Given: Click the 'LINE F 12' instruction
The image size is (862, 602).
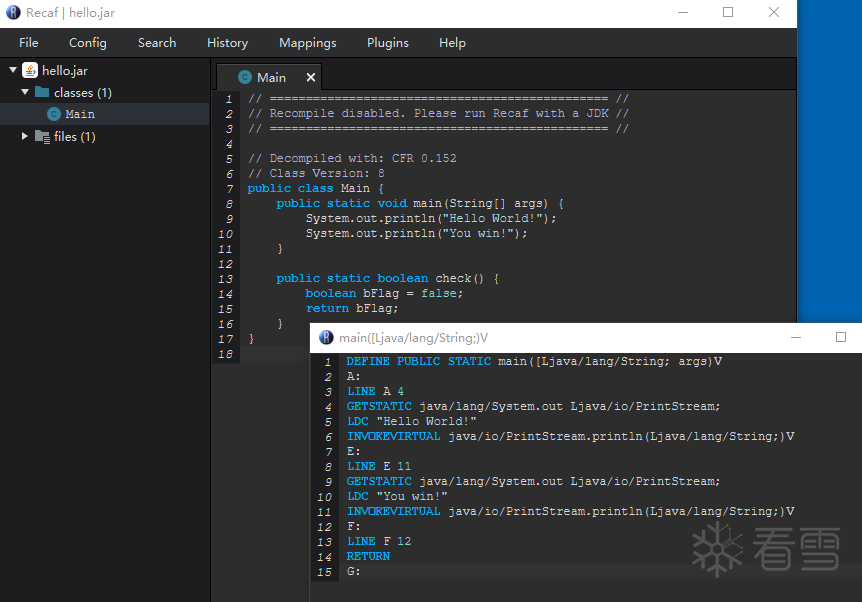Looking at the screenshot, I should tap(379, 542).
